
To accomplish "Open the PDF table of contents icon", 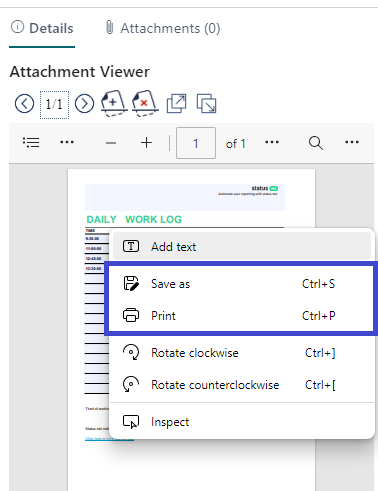I will pyautogui.click(x=31, y=143).
